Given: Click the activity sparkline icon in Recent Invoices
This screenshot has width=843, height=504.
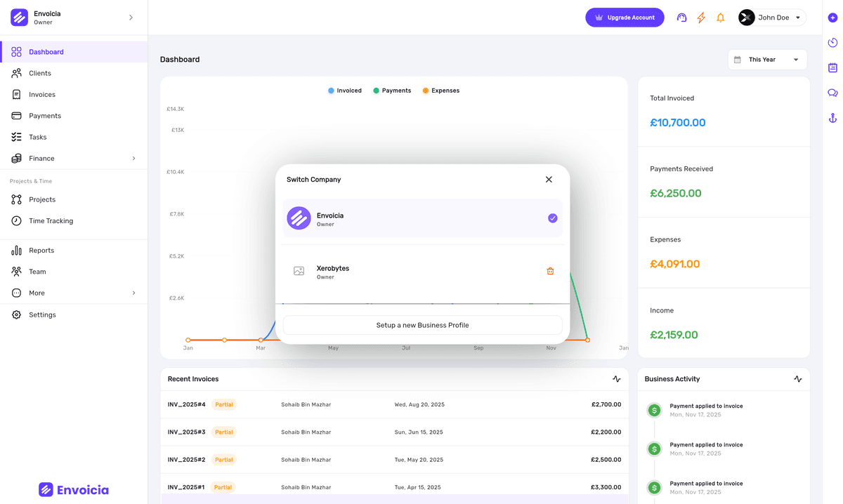Looking at the screenshot, I should pos(616,378).
